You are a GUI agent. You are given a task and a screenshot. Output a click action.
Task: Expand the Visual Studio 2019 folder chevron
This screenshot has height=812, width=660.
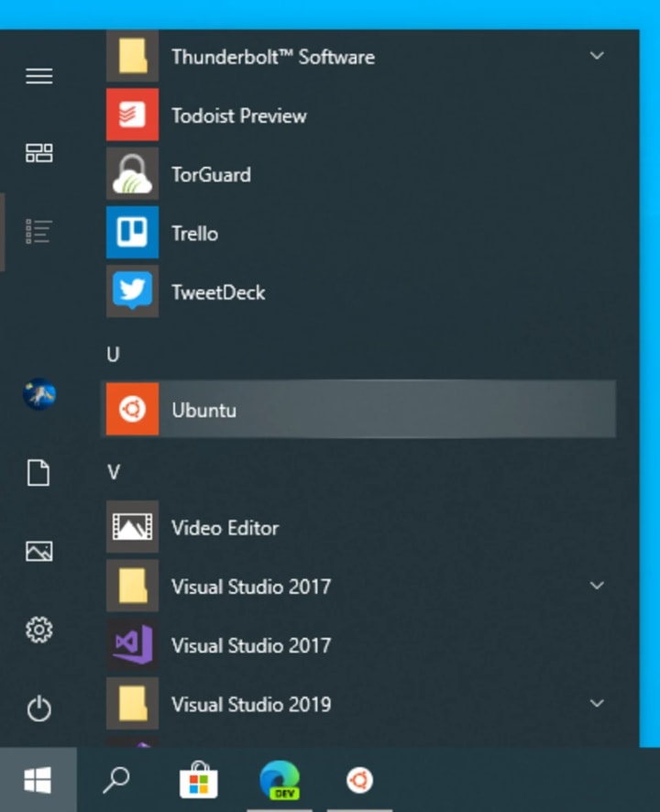(597, 703)
